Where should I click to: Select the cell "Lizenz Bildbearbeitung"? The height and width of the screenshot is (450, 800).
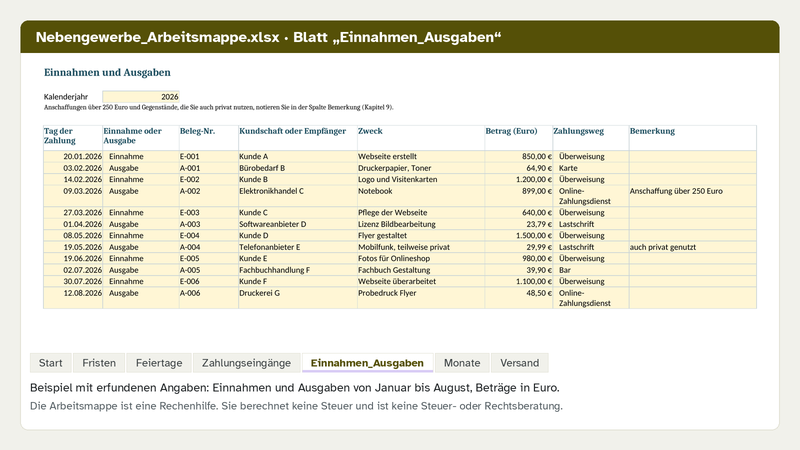click(x=421, y=224)
